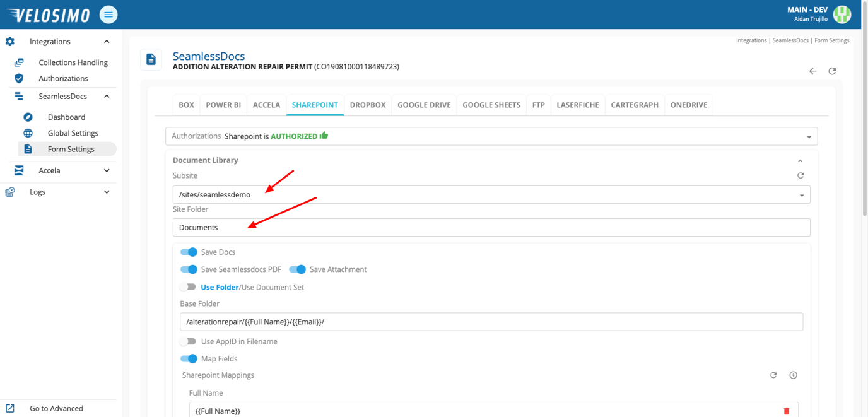This screenshot has height=417, width=868.
Task: Open the GOOGLE SHEETS tab
Action: click(x=491, y=105)
